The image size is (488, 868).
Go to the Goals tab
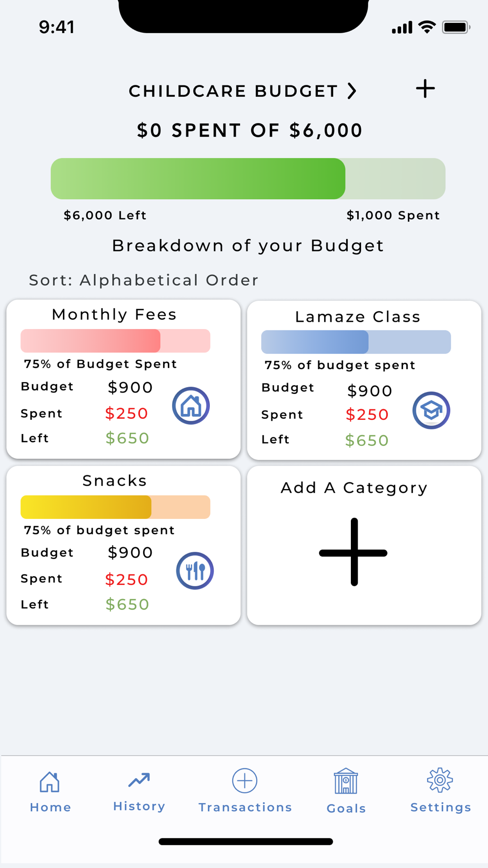click(346, 792)
